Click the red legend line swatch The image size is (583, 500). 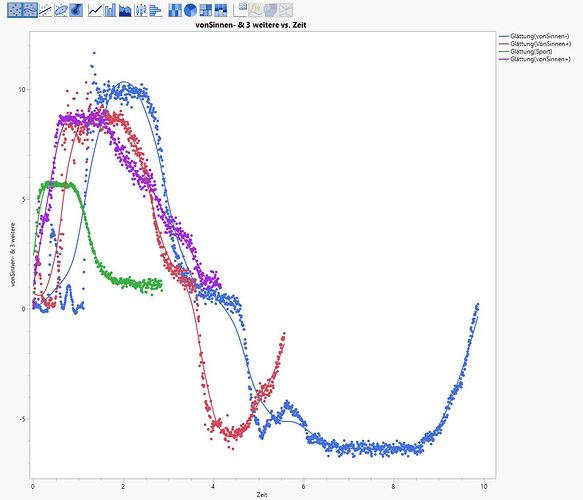(x=503, y=44)
